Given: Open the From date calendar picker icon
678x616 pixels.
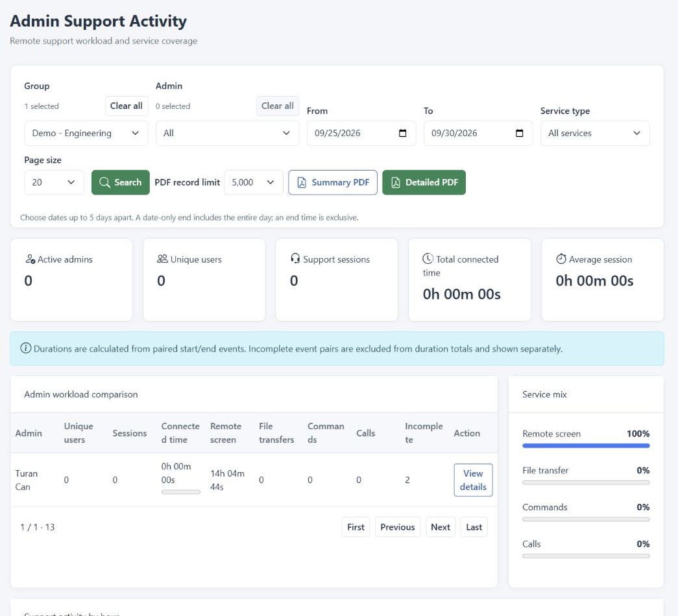Looking at the screenshot, I should [402, 133].
